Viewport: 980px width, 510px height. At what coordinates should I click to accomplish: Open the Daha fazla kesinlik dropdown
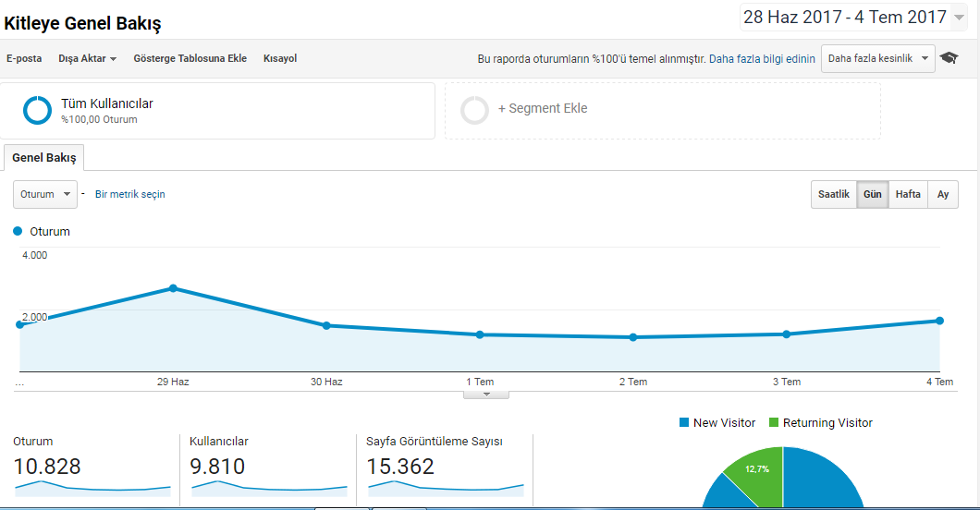tap(878, 58)
